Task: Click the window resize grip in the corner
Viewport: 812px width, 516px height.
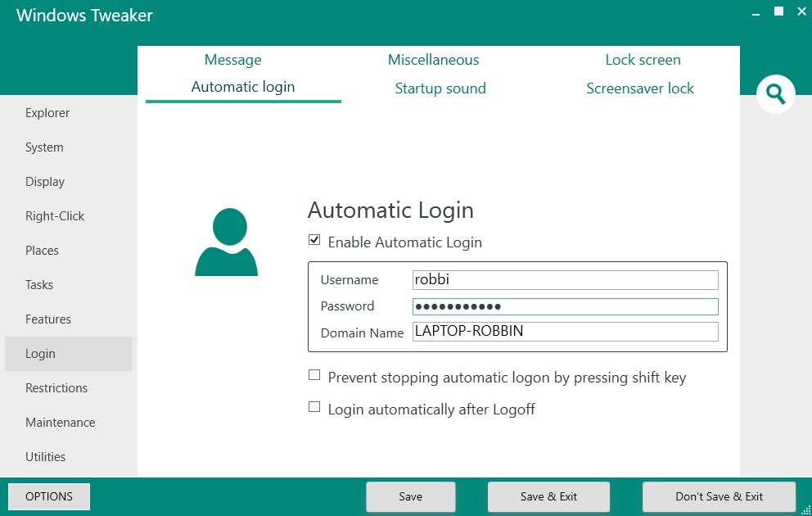Action: point(805,510)
